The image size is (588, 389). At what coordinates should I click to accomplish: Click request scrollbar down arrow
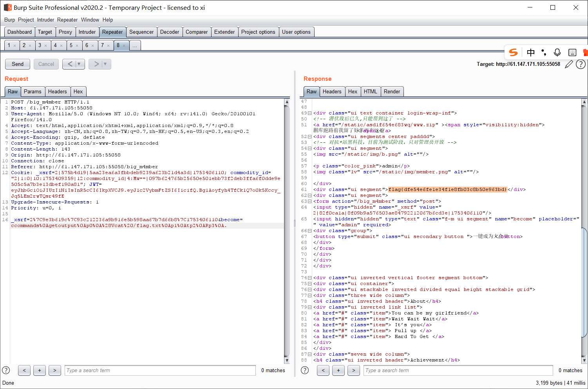tap(287, 360)
